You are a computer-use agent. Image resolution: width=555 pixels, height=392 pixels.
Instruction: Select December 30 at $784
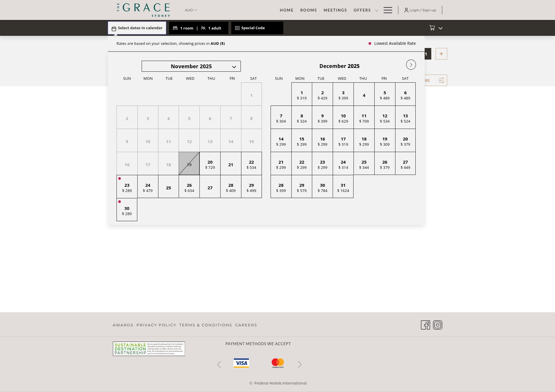pyautogui.click(x=322, y=186)
